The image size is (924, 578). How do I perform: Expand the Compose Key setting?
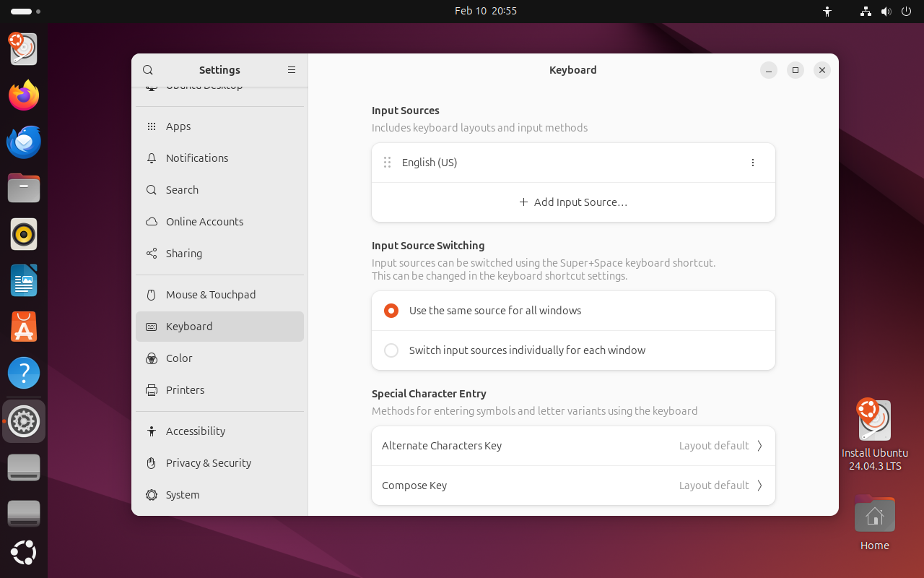pos(573,486)
